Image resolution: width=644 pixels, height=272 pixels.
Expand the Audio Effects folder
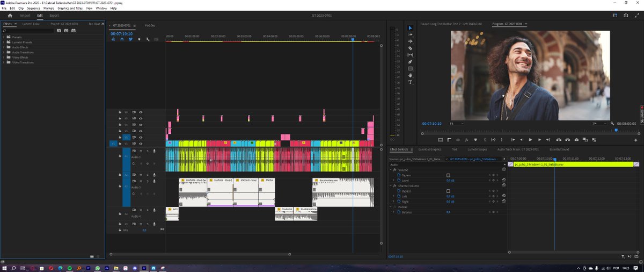pos(4,47)
